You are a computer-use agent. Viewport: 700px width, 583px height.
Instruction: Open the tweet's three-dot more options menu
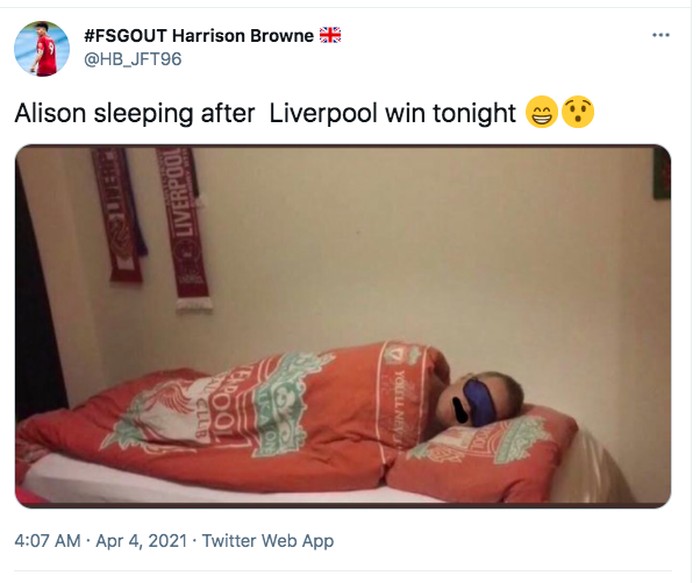point(661,35)
